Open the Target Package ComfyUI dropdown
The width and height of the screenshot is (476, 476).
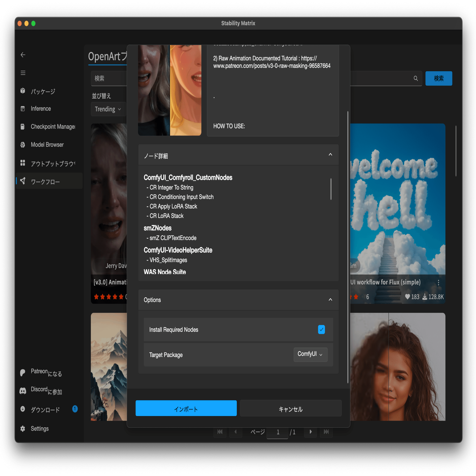310,354
